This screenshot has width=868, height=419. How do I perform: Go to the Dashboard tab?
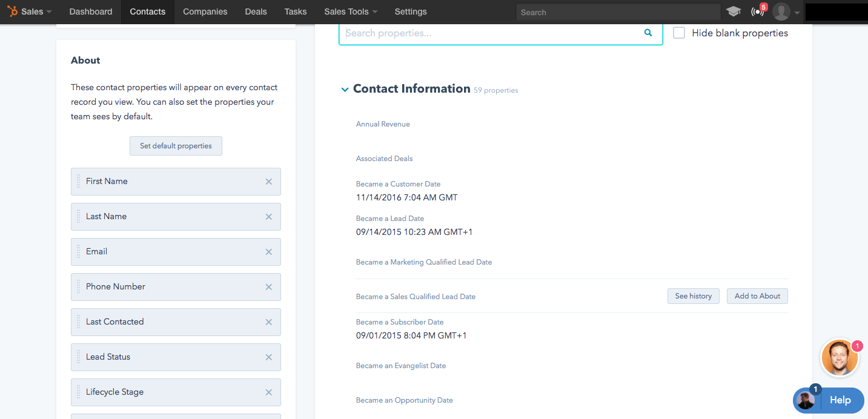click(x=91, y=12)
